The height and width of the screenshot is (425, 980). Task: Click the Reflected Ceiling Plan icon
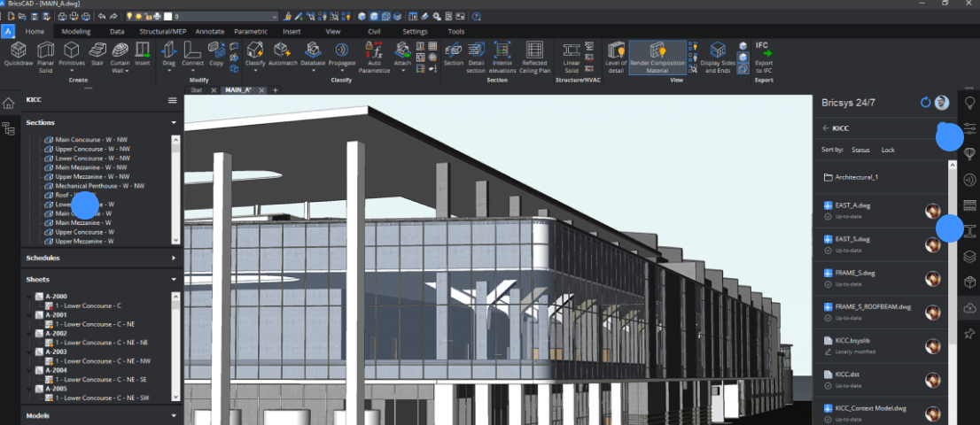[x=534, y=55]
